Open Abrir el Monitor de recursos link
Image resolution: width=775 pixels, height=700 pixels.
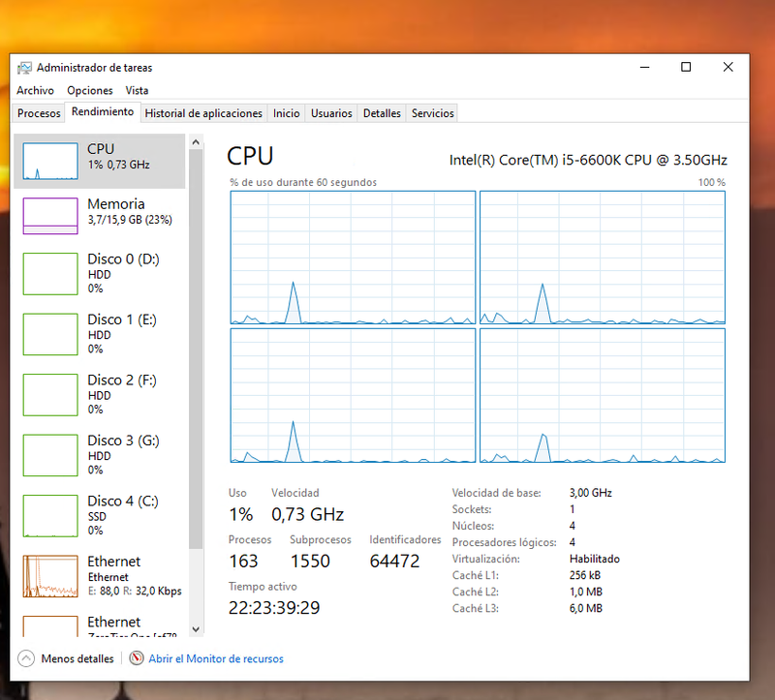tap(216, 658)
